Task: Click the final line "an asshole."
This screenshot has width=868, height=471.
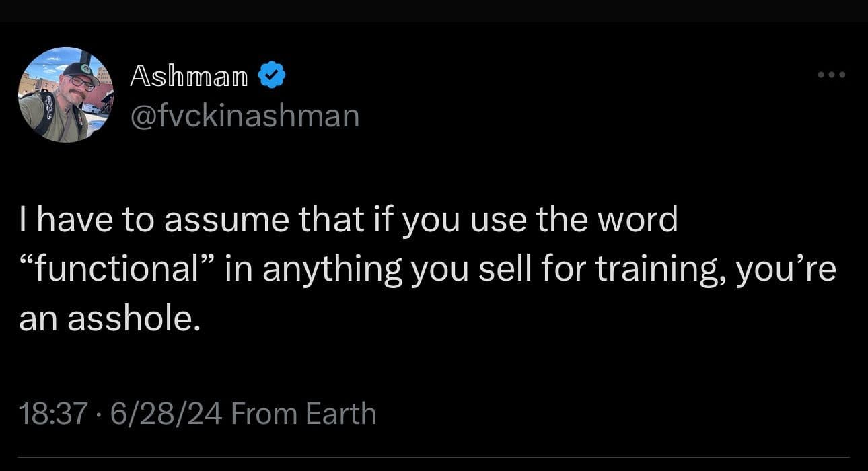Action: (x=110, y=319)
